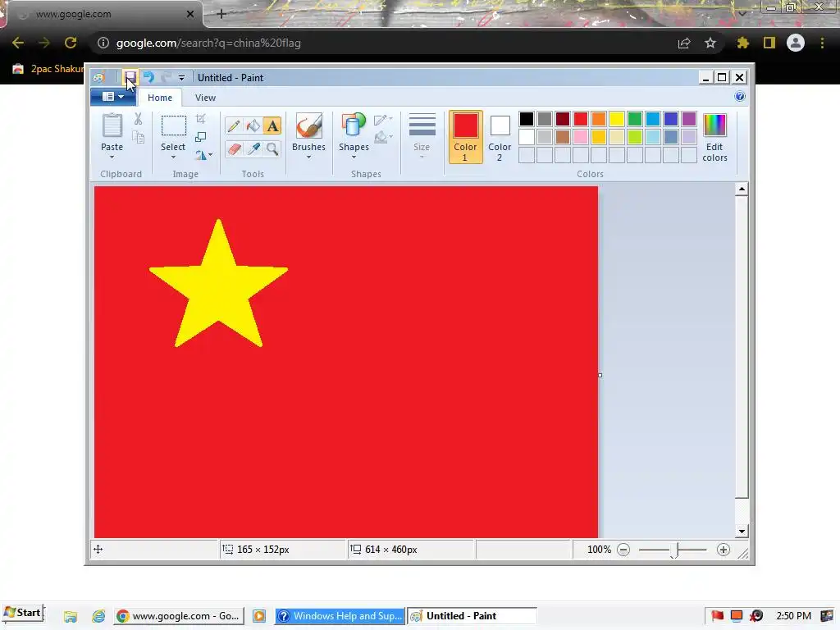
Task: Click the 2pac Shakur bookmark
Action: point(48,69)
